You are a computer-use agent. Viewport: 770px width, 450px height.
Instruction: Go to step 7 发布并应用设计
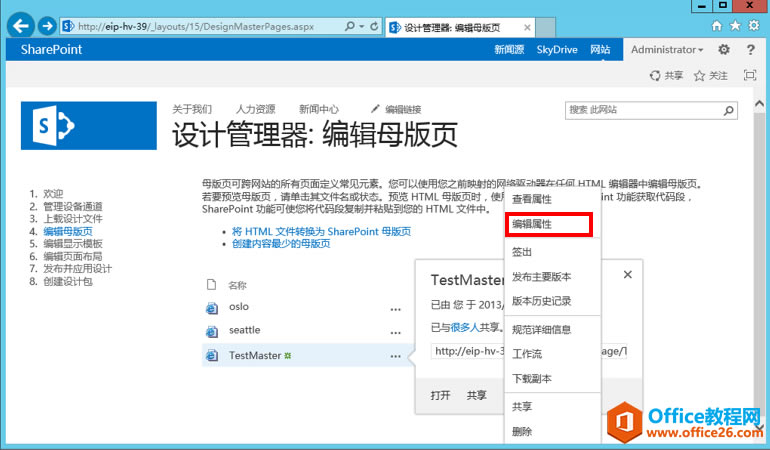point(78,269)
